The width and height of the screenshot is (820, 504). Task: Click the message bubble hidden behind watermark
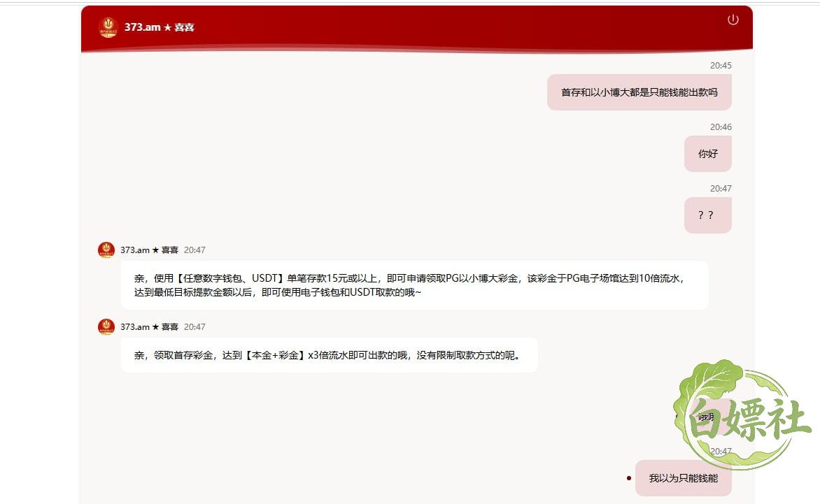point(707,417)
